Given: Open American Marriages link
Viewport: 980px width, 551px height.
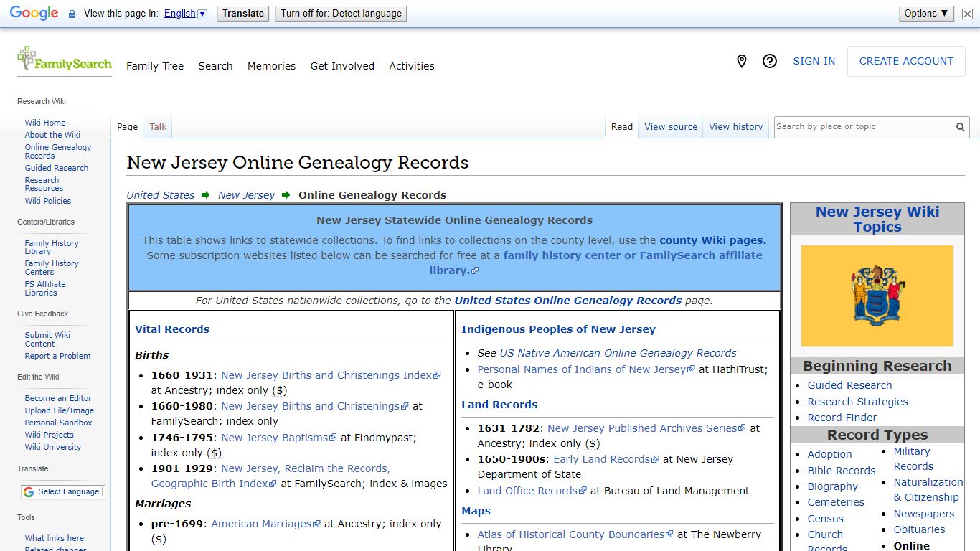Looking at the screenshot, I should tap(265, 524).
